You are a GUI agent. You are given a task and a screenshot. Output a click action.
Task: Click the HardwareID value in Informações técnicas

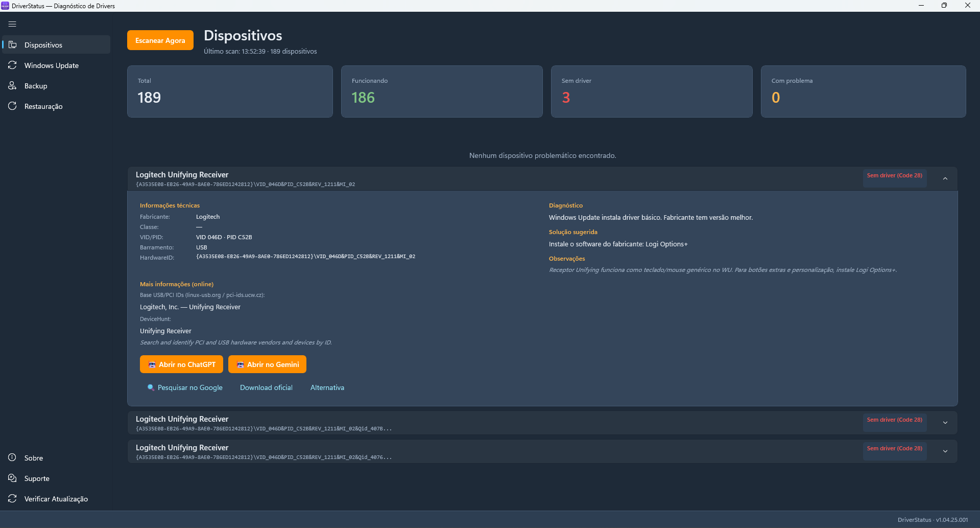[x=305, y=257]
